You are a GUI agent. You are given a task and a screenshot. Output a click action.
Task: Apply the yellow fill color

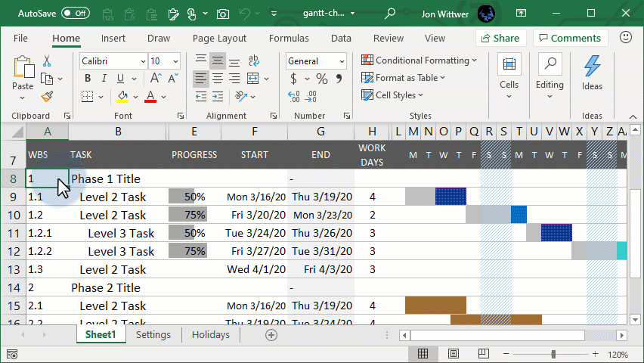pos(122,97)
